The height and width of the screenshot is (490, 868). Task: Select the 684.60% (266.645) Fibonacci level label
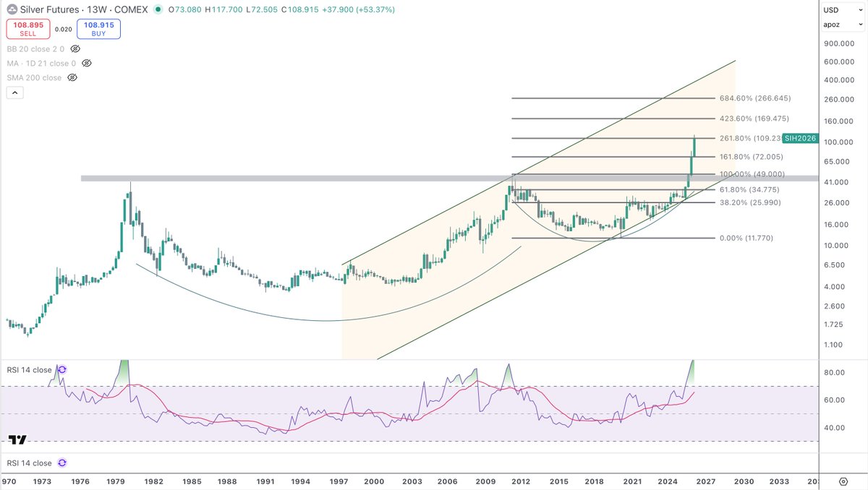click(754, 98)
